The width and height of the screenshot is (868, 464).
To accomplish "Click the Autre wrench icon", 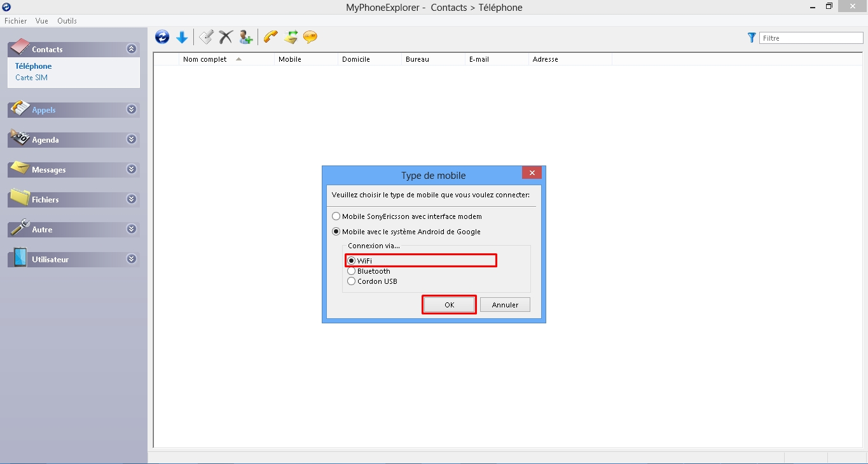I will click(20, 227).
